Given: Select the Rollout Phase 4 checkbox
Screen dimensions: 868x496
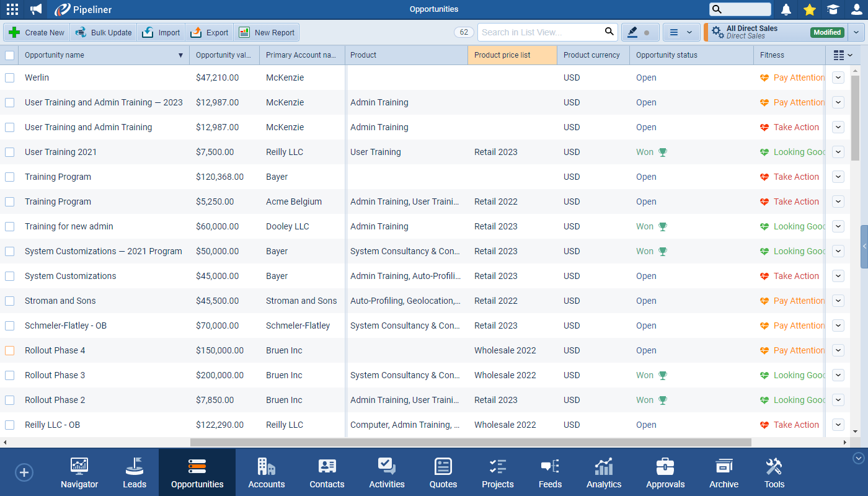Looking at the screenshot, I should pos(10,350).
